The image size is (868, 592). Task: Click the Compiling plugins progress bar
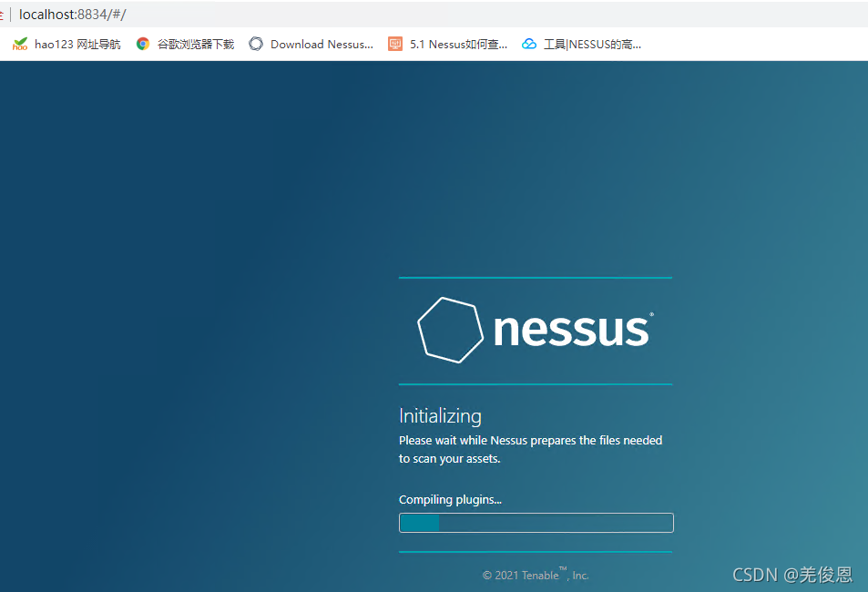(536, 523)
